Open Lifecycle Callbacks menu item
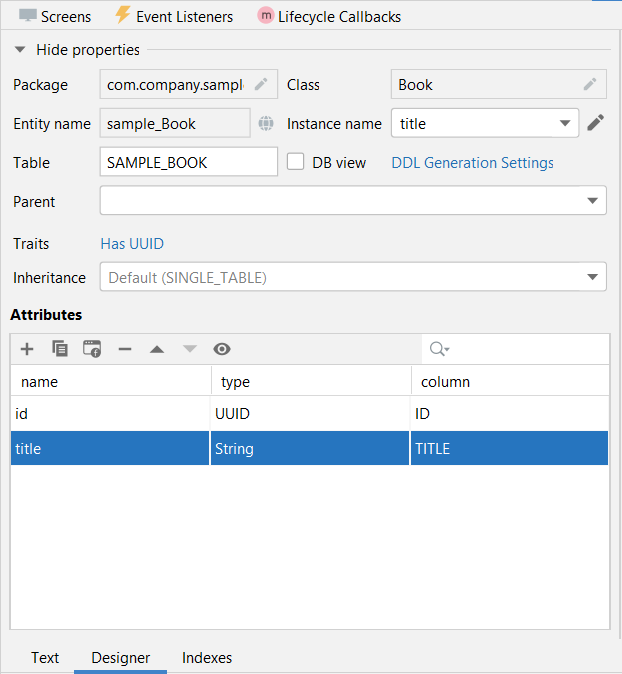 coord(329,16)
